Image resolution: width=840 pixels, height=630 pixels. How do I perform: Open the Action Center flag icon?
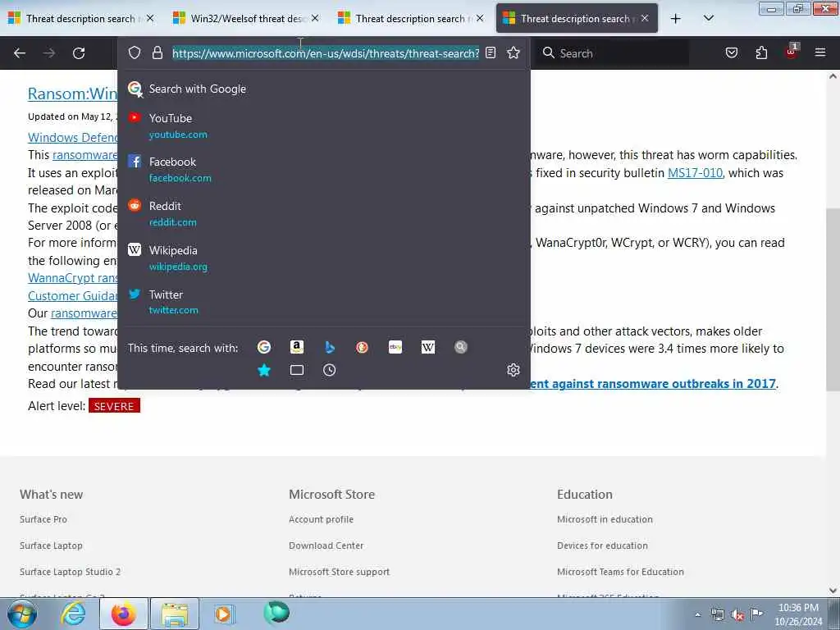click(756, 614)
